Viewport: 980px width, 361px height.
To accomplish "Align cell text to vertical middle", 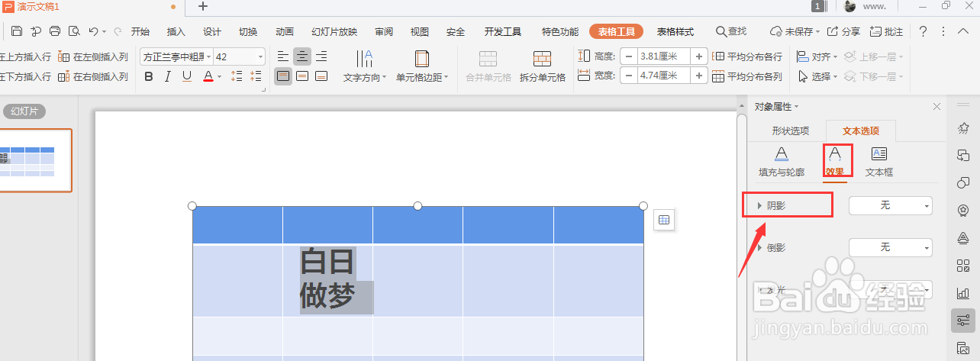I will (x=302, y=76).
